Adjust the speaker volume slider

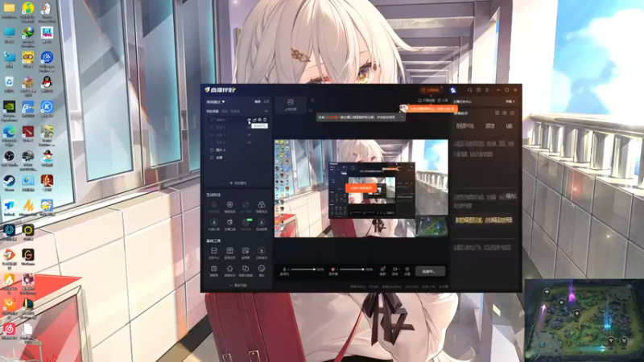tap(352, 269)
